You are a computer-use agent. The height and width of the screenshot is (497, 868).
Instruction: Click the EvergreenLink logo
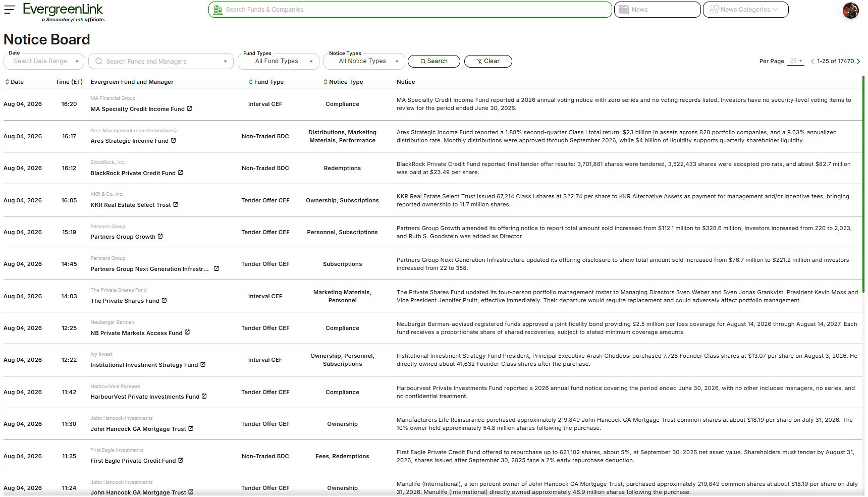coord(64,13)
